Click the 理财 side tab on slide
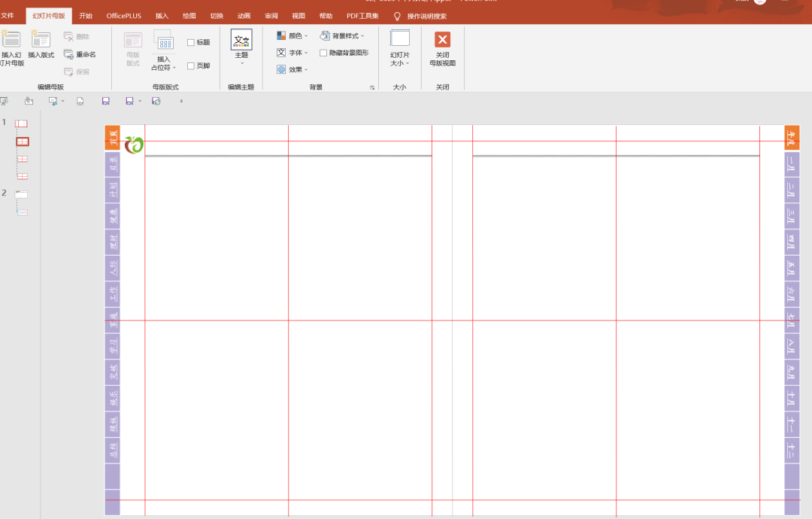The width and height of the screenshot is (812, 519). click(x=112, y=242)
